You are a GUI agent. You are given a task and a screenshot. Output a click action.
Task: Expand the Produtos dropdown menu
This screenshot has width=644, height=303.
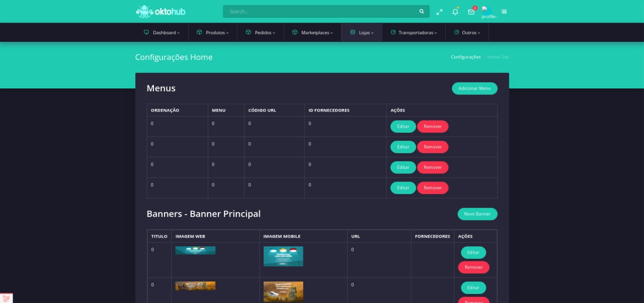click(x=212, y=33)
